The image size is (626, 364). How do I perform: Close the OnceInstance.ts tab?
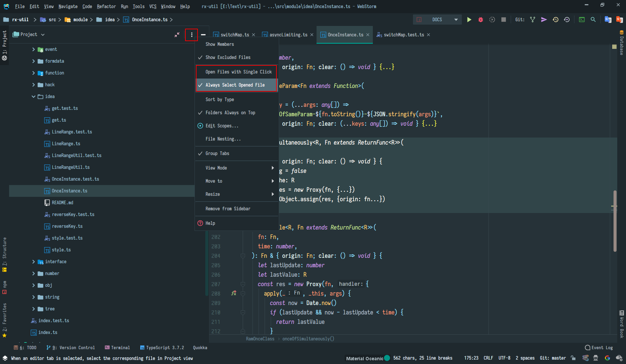[368, 35]
